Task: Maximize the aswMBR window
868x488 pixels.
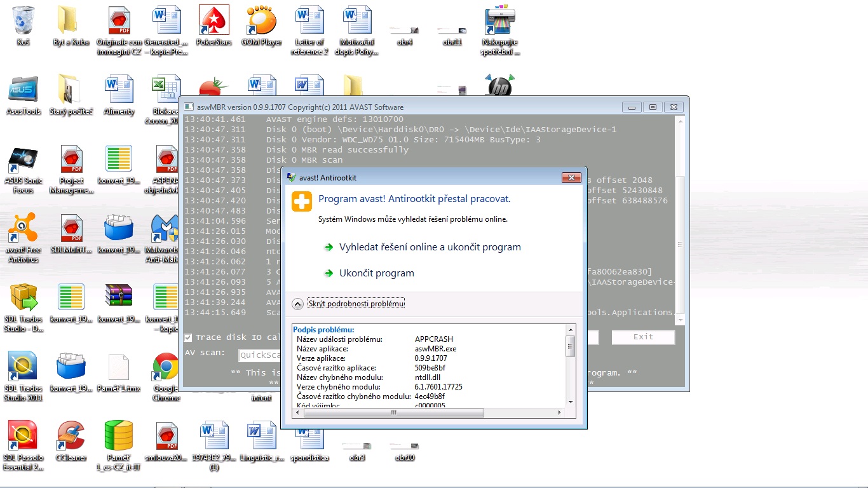Action: [652, 107]
